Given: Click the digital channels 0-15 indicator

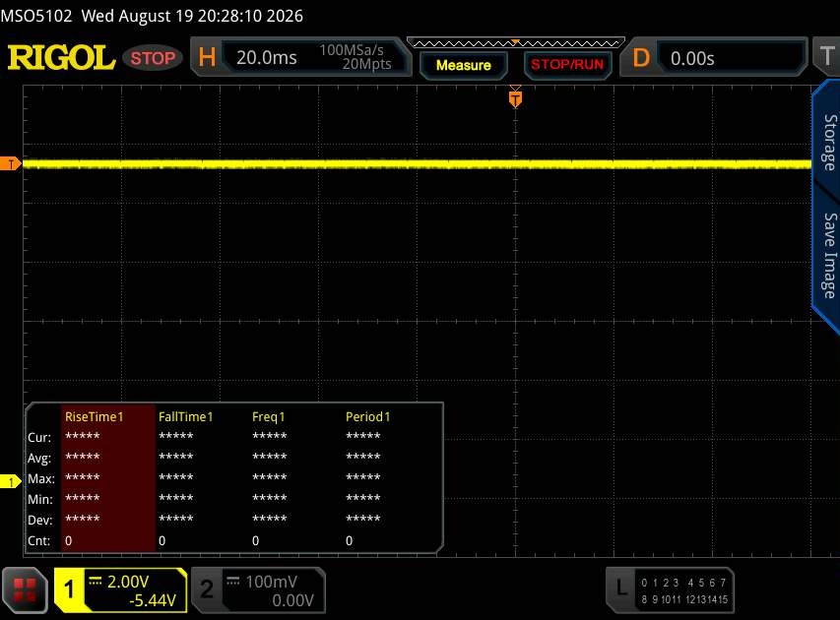Looking at the screenshot, I should point(684,591).
